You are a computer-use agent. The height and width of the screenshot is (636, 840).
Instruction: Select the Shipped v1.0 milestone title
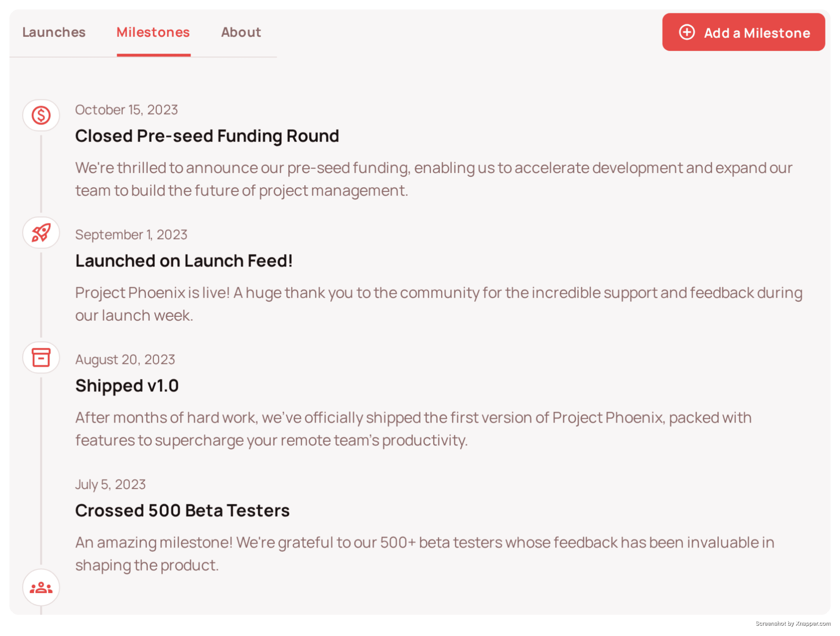(127, 385)
